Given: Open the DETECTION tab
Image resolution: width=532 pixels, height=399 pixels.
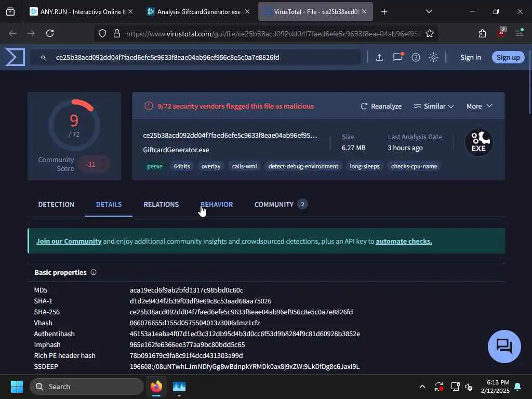Looking at the screenshot, I should (x=56, y=204).
